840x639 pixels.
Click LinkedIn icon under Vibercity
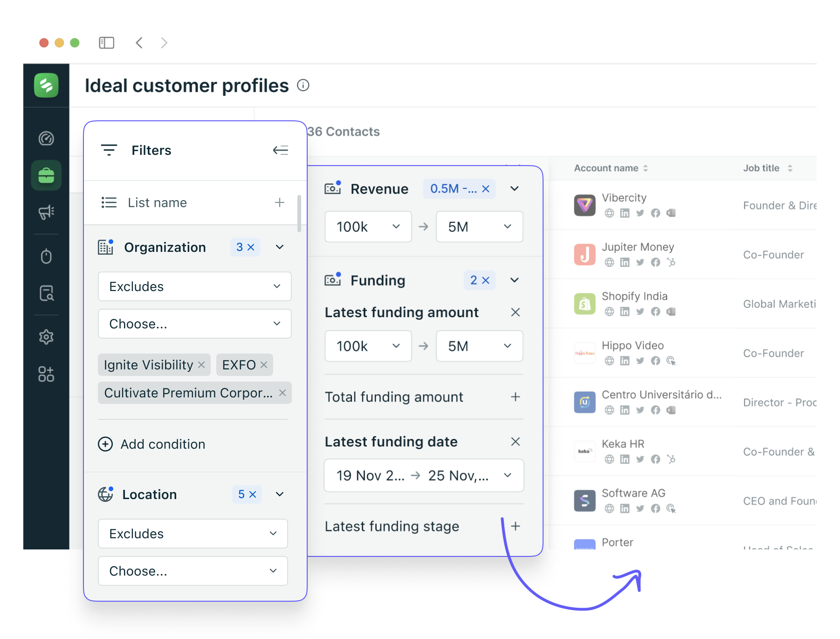(625, 213)
